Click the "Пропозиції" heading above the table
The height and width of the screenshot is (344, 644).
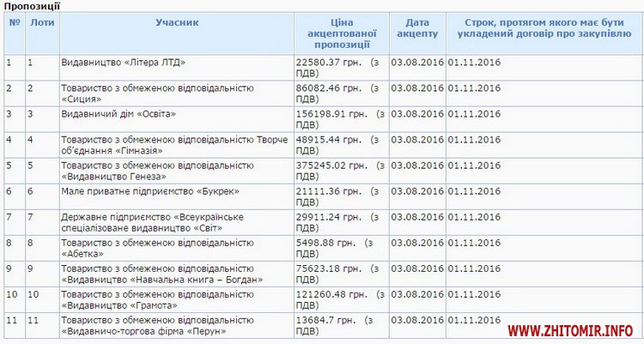tap(32, 6)
